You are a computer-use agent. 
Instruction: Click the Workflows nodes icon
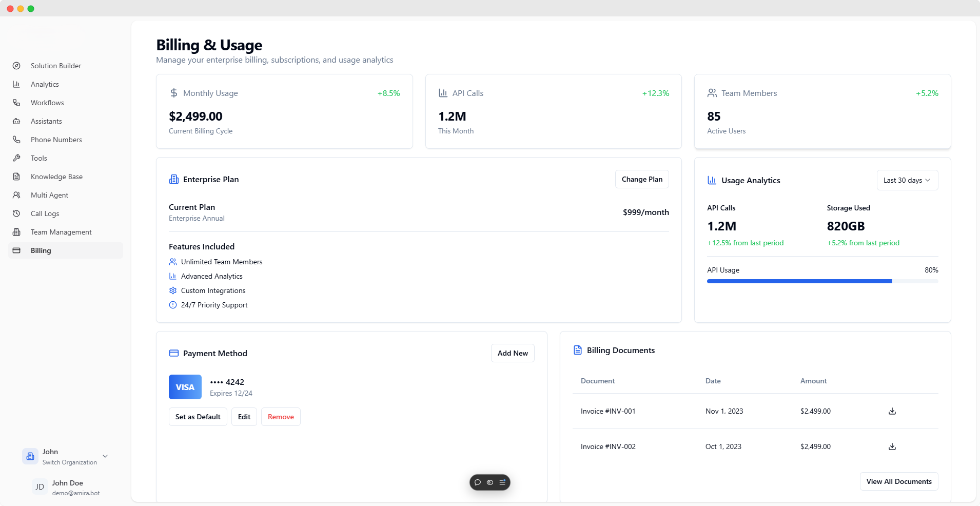click(17, 103)
